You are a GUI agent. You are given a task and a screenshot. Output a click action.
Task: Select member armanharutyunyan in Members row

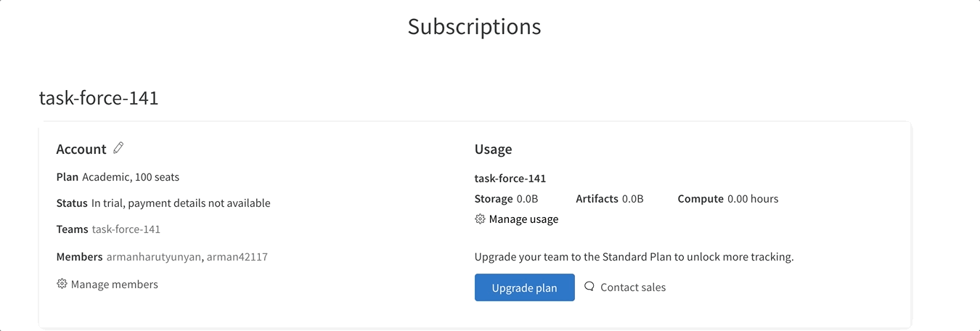pos(153,257)
